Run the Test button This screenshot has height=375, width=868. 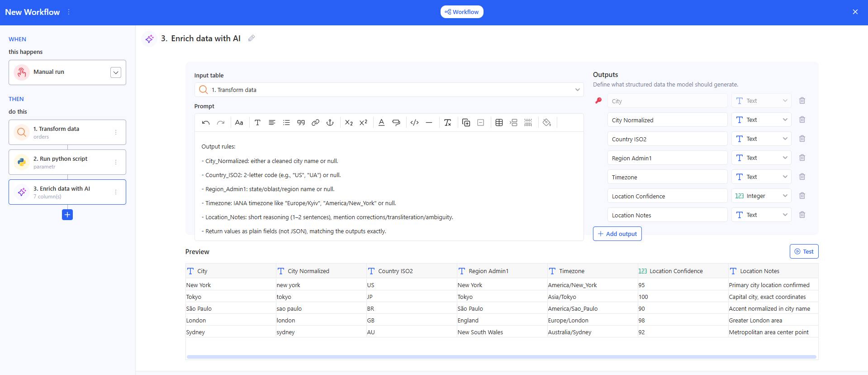(x=804, y=252)
